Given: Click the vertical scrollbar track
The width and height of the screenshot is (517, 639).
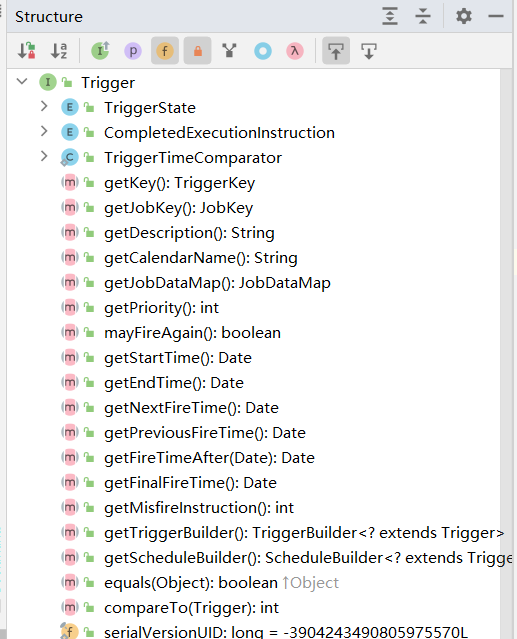Looking at the screenshot, I should tap(506, 353).
